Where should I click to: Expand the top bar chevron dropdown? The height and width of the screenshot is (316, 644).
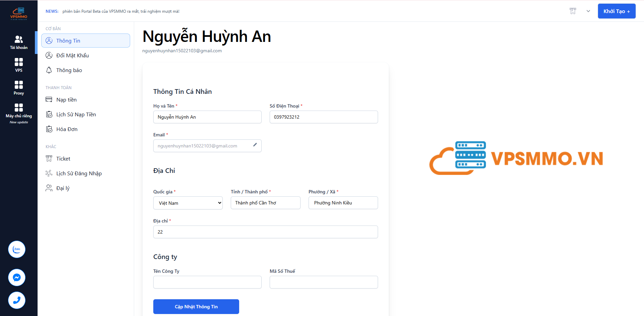[588, 11]
